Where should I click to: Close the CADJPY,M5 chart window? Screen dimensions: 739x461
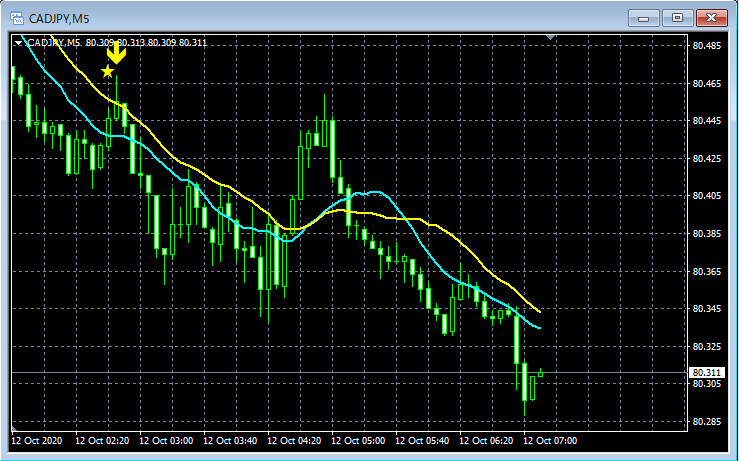coord(711,18)
